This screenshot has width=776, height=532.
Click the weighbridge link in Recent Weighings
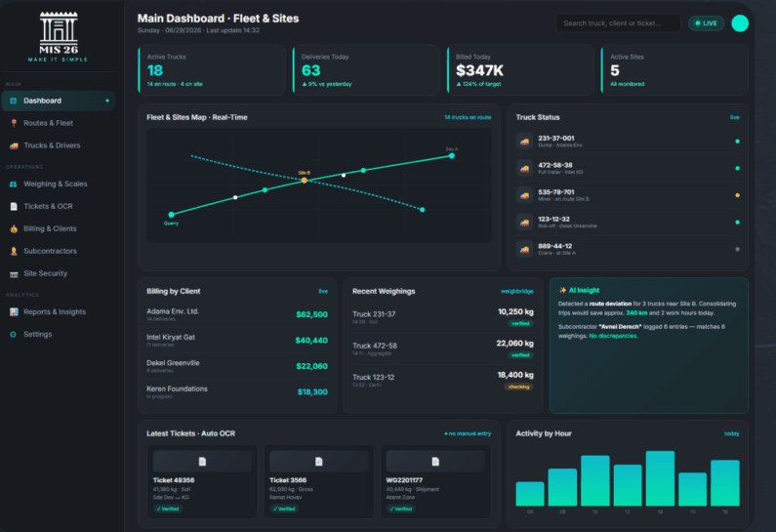coord(516,292)
